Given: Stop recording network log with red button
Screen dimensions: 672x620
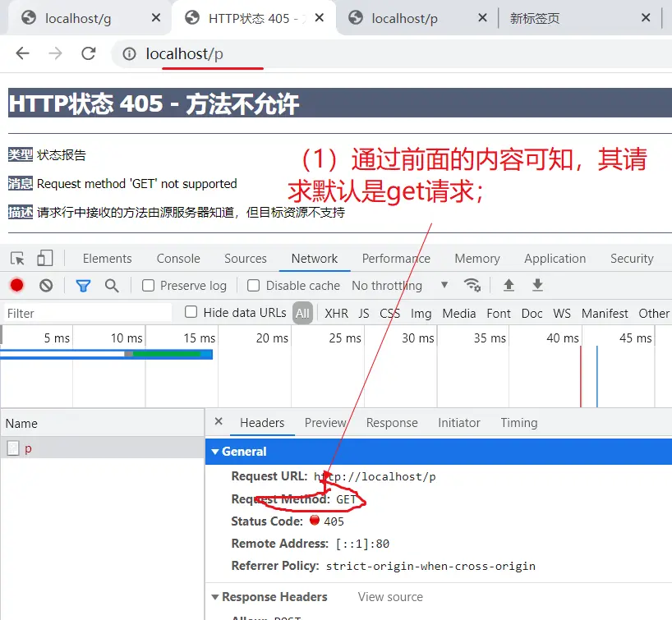Looking at the screenshot, I should click(x=16, y=285).
